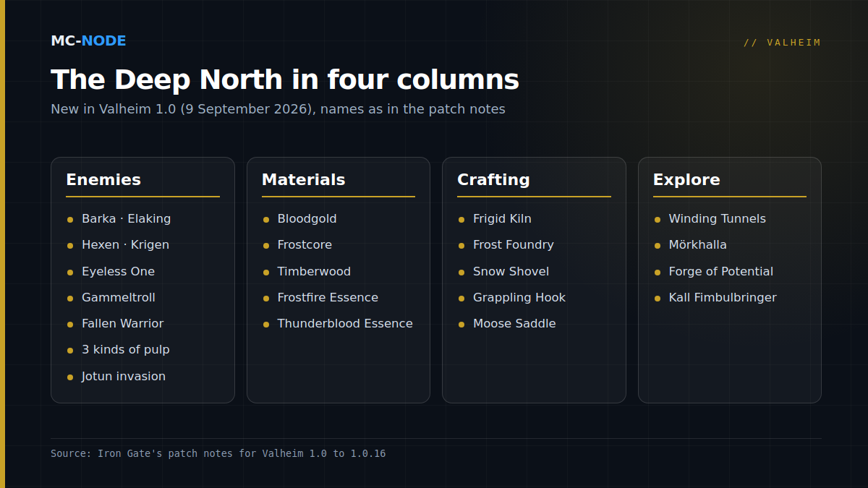Viewport: 868px width, 488px height.
Task: Click the 'Mörkhalla' location
Action: point(697,244)
